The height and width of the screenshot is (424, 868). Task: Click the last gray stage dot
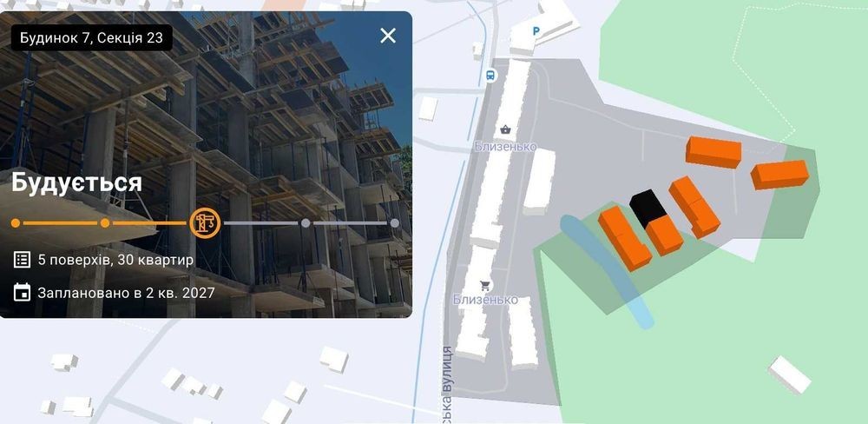(395, 222)
